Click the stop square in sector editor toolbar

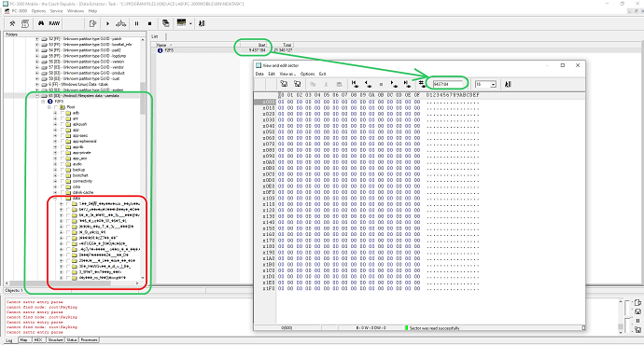pos(381,84)
